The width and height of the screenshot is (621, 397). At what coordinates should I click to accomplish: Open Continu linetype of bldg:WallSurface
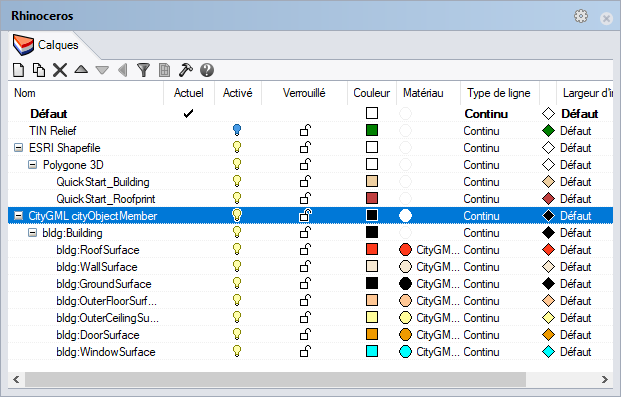coord(481,267)
